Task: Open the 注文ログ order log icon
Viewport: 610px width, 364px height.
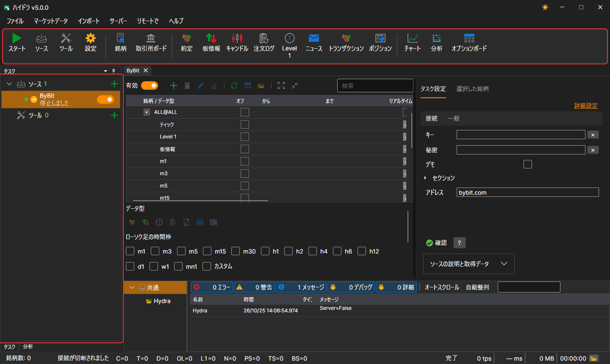Action: [264, 38]
